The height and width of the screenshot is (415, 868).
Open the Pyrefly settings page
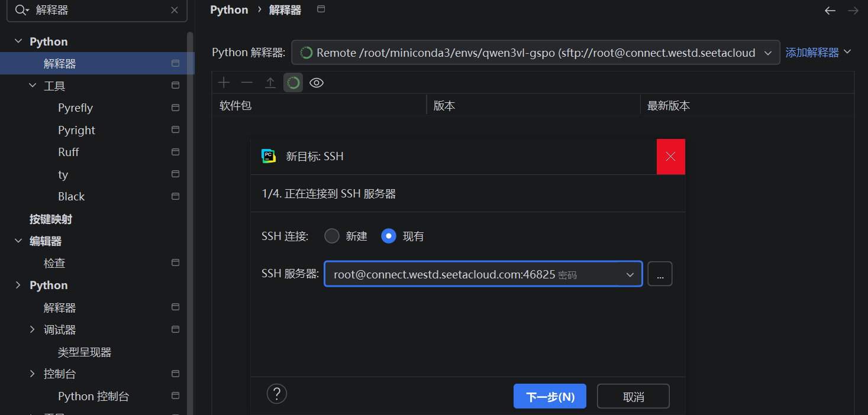click(75, 108)
